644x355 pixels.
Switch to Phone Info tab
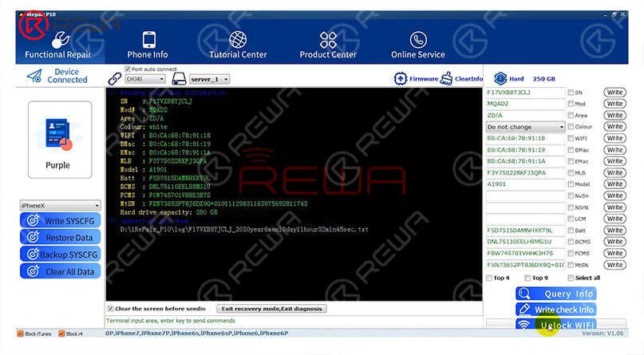click(148, 45)
